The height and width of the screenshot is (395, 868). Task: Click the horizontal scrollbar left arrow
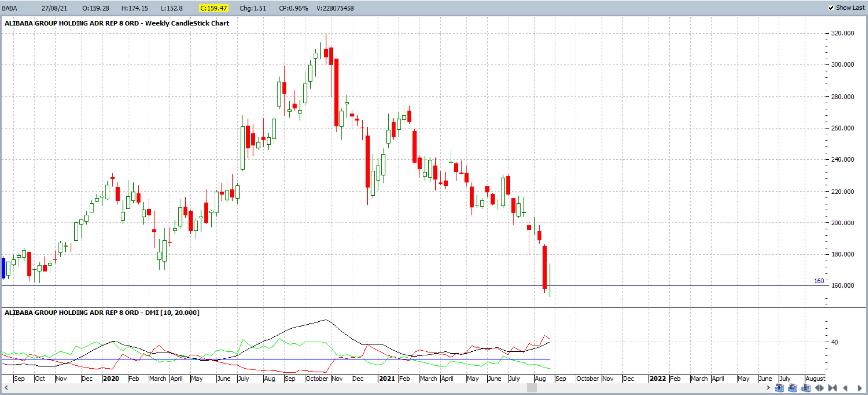6,388
